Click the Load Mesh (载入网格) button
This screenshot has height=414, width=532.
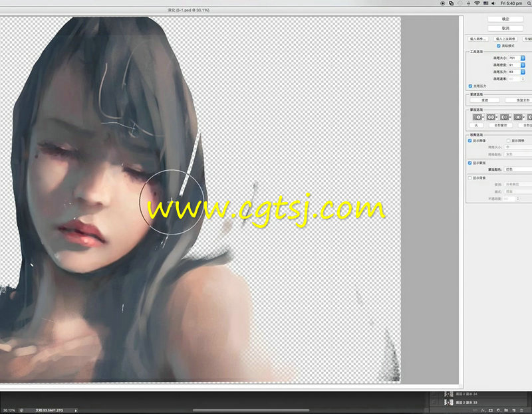478,39
